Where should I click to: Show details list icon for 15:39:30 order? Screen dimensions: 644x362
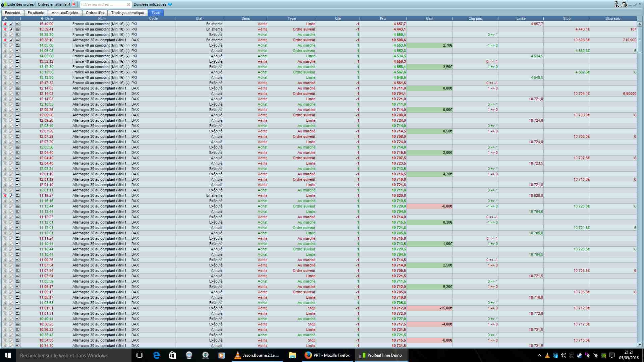click(17, 35)
